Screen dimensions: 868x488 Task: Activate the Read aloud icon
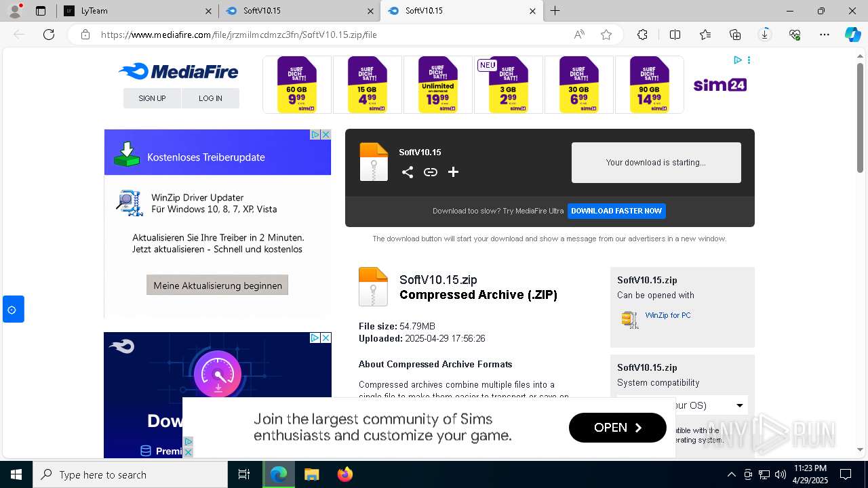(x=580, y=35)
